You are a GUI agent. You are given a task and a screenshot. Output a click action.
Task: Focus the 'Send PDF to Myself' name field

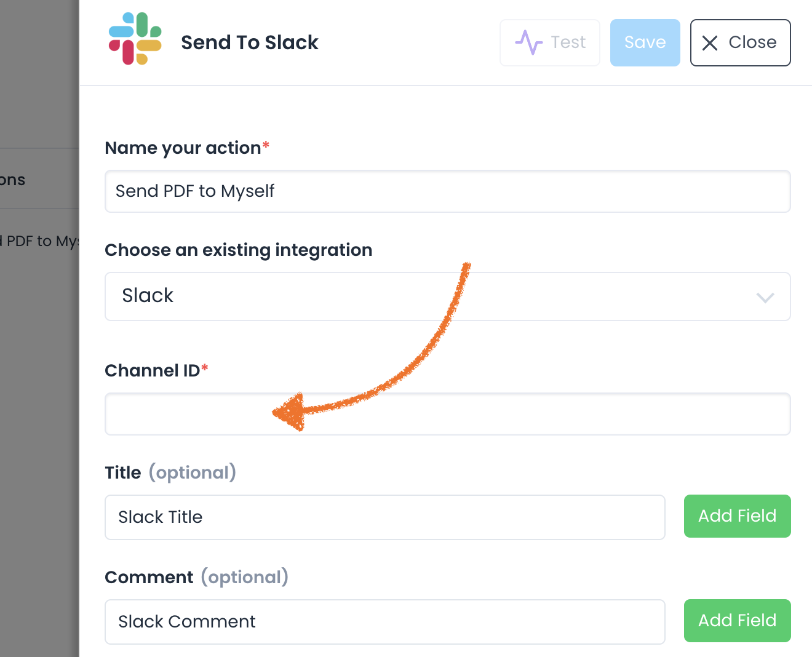click(447, 191)
